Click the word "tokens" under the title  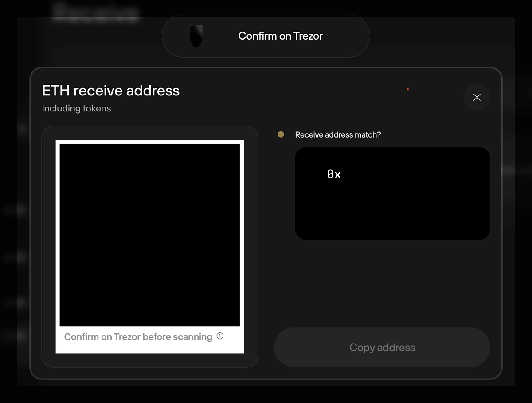click(97, 108)
